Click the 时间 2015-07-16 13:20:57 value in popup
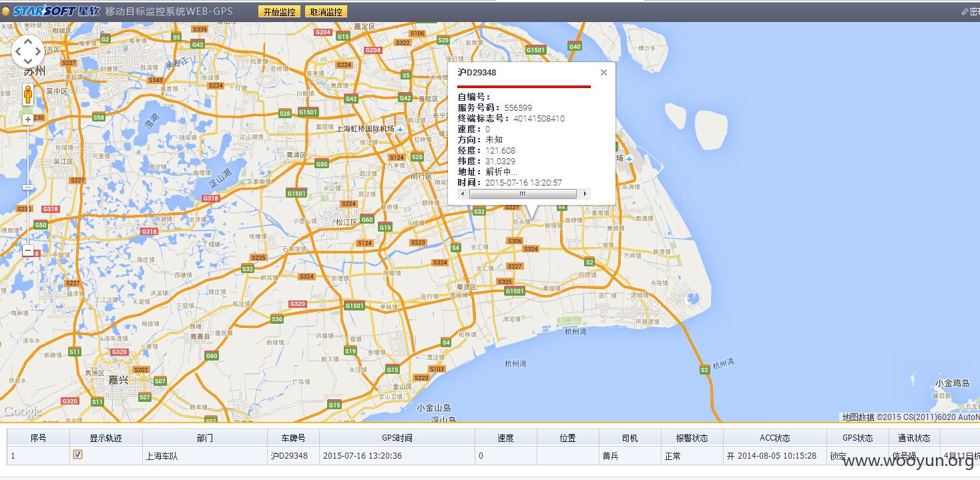 tap(523, 182)
